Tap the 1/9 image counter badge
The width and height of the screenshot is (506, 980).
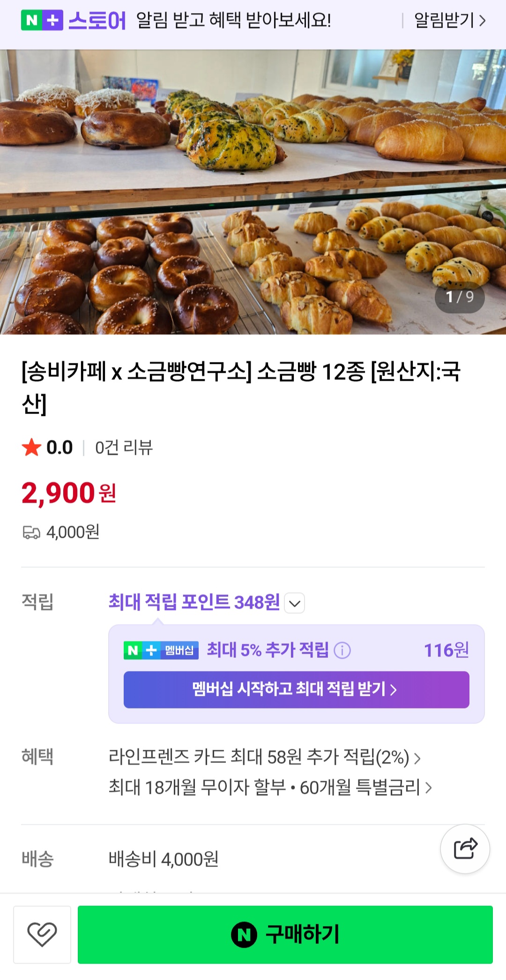(460, 297)
